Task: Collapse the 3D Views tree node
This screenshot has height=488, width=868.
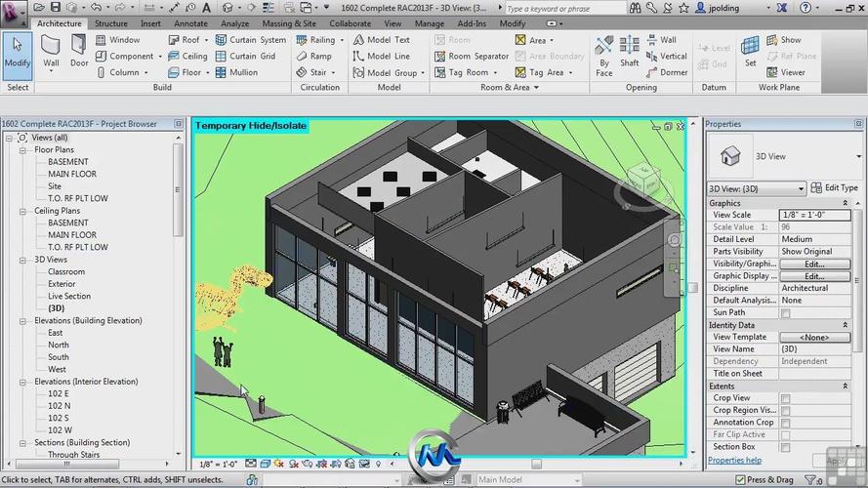Action: 22,260
